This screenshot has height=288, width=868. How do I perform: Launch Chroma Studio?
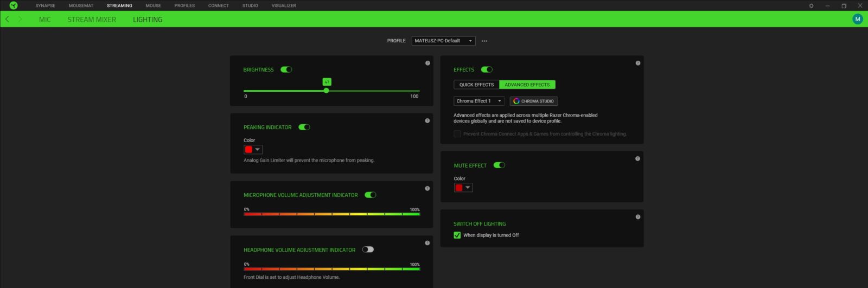click(534, 101)
